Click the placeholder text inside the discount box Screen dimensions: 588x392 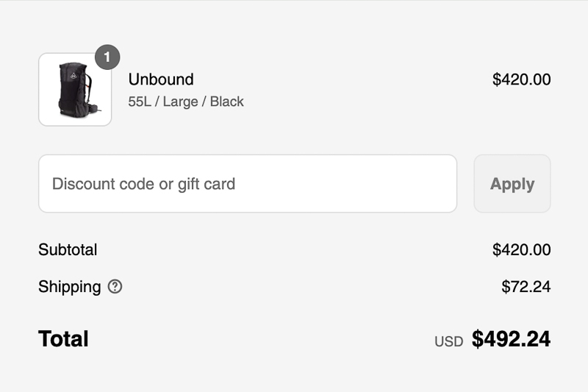pos(143,184)
